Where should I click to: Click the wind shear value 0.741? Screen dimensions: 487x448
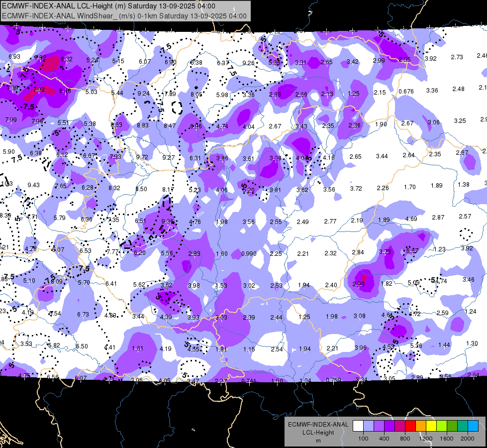pos(249,381)
